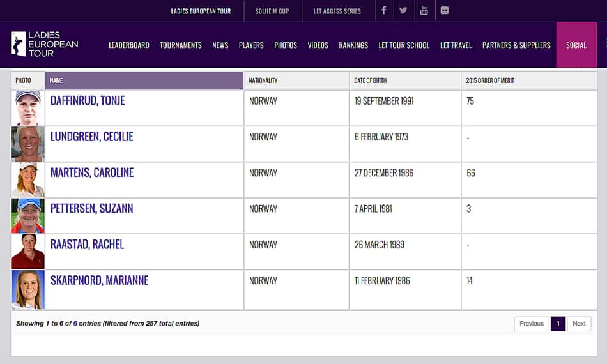The image size is (607, 364).
Task: Click Order of Merit value 66
Action: 471,173
